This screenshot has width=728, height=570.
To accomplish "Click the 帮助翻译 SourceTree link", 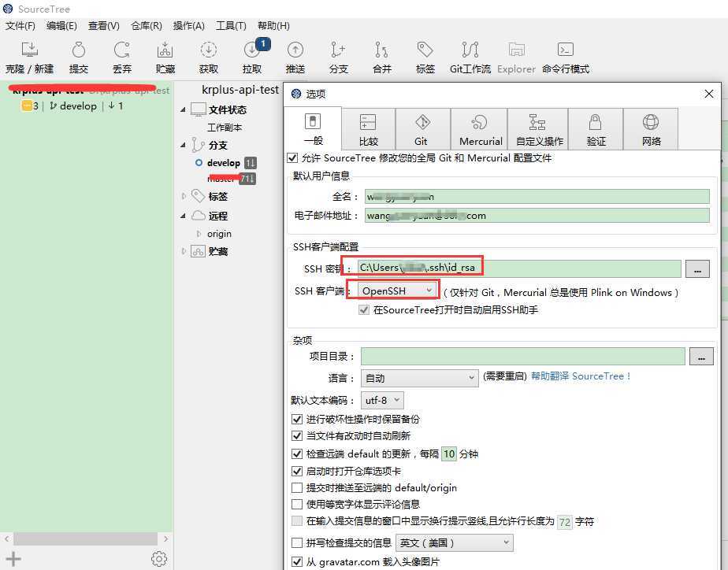I will coord(581,376).
